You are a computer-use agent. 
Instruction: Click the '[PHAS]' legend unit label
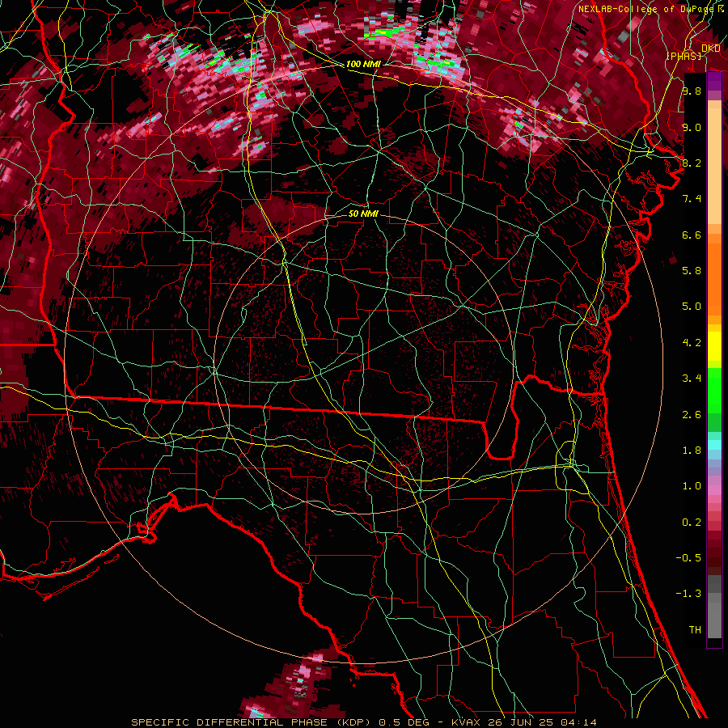pos(684,56)
